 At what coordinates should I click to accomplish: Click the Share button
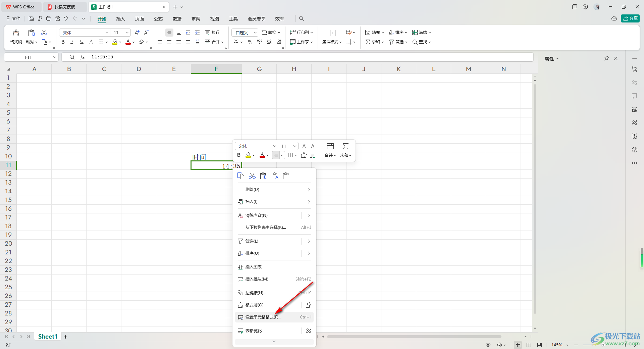pyautogui.click(x=630, y=18)
